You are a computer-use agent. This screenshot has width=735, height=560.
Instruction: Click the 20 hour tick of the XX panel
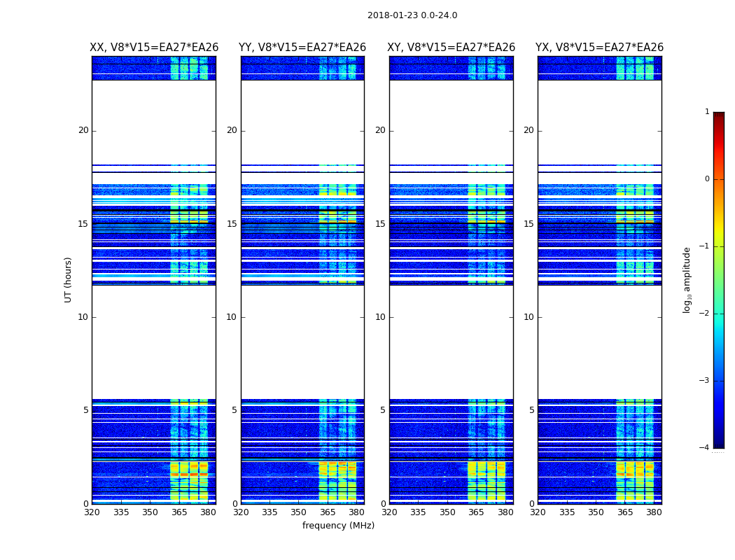(x=83, y=130)
